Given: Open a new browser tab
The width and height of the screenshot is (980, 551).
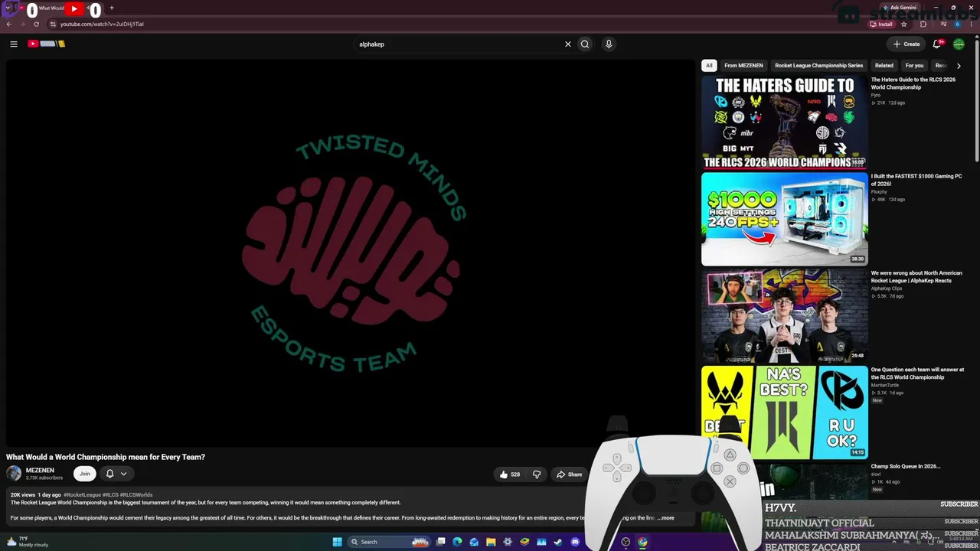Looking at the screenshot, I should 112,8.
